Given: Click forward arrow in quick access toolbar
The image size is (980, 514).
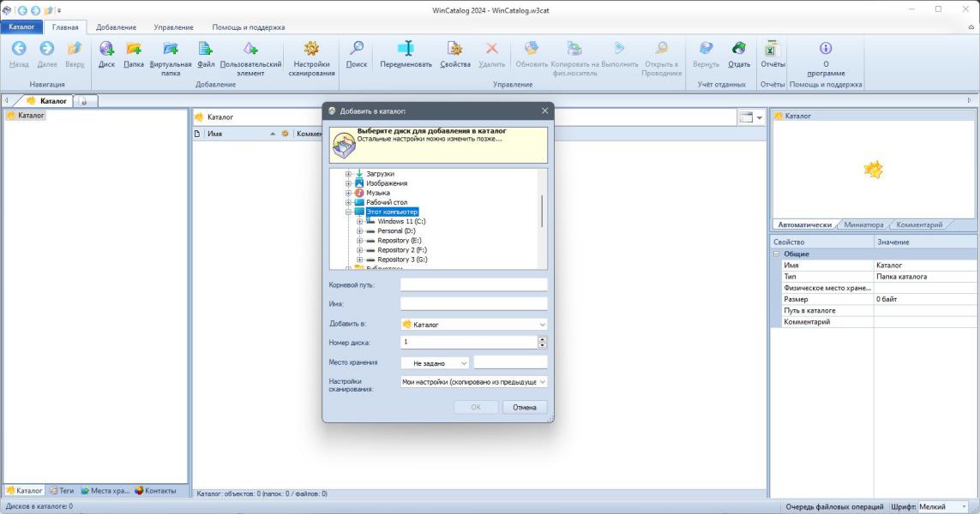Looking at the screenshot, I should click(35, 10).
